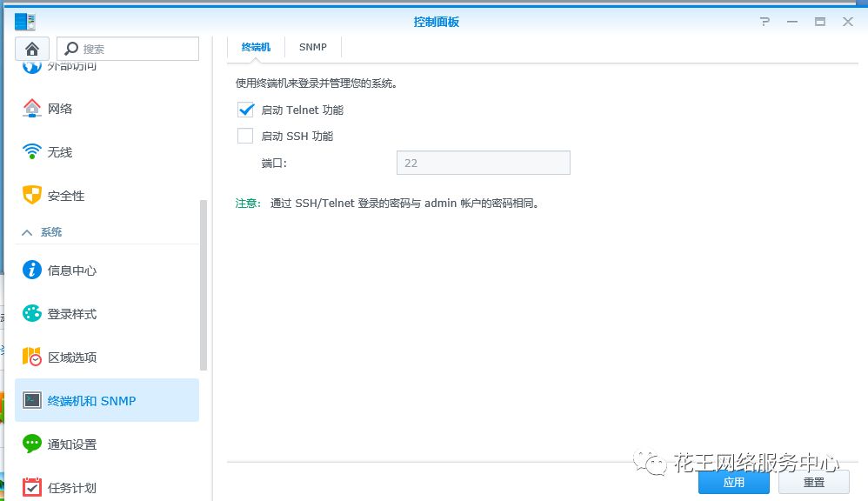The height and width of the screenshot is (501, 868).
Task: Select the 登录样式 sidebar label
Action: (72, 314)
